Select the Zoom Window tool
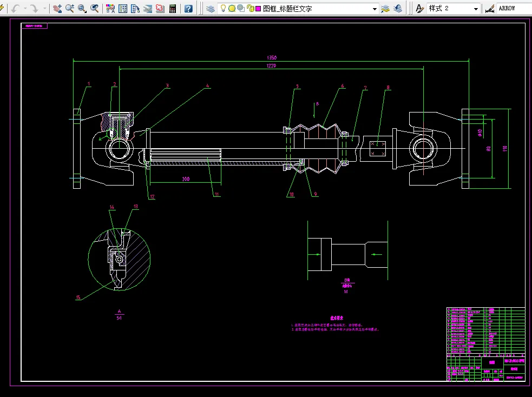 pos(82,9)
